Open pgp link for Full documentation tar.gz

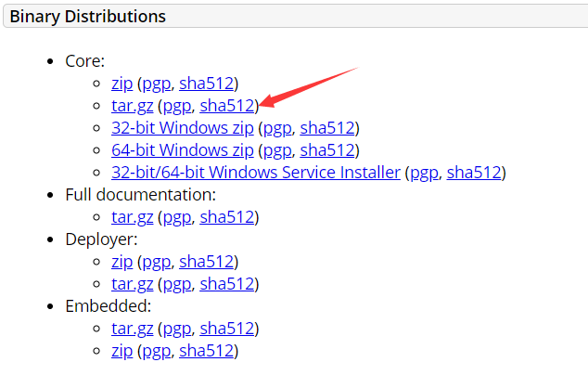pyautogui.click(x=176, y=217)
